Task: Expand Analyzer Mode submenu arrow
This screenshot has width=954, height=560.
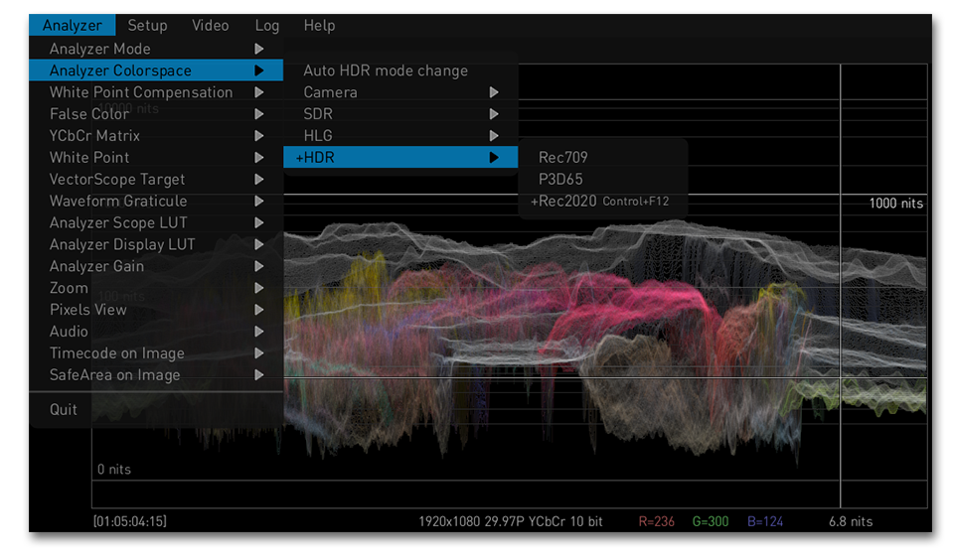Action: 259,49
